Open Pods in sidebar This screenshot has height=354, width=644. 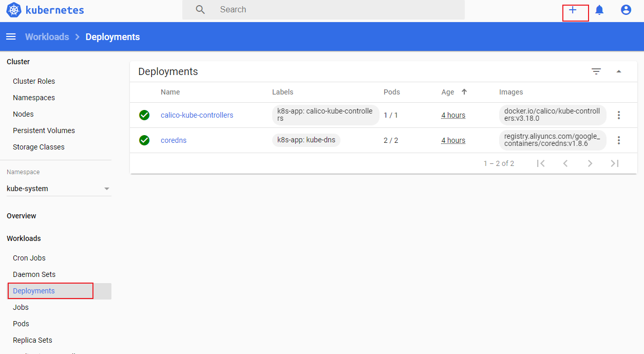point(21,324)
